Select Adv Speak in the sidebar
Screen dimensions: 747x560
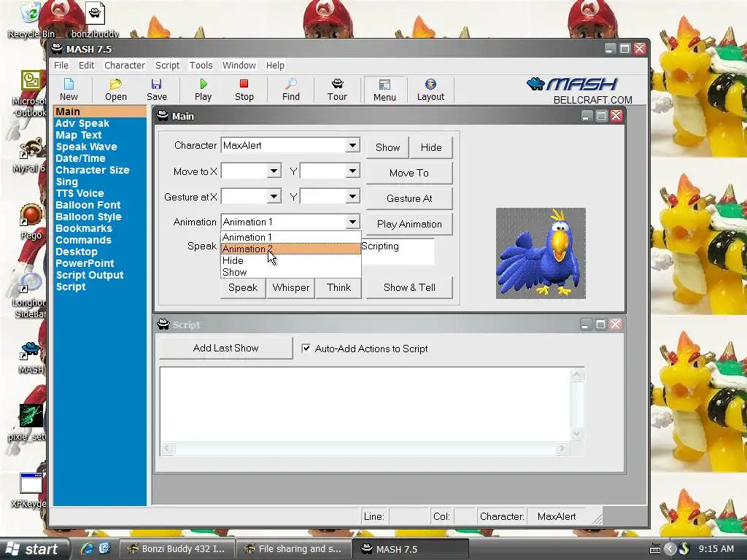pos(82,123)
